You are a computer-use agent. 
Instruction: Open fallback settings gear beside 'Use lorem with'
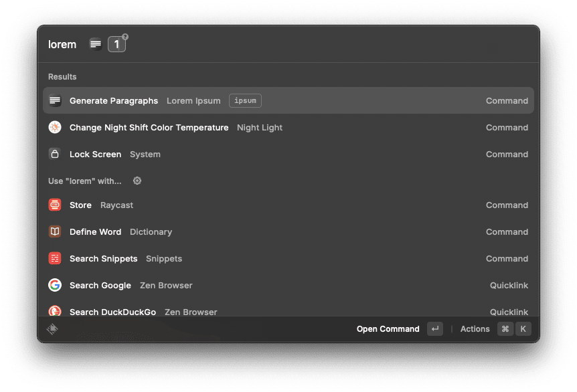(x=137, y=181)
